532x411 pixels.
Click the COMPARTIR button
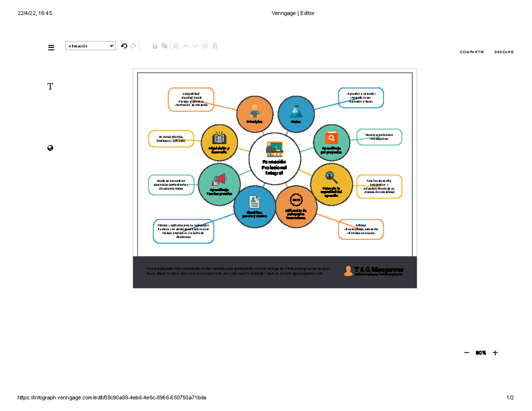click(472, 52)
